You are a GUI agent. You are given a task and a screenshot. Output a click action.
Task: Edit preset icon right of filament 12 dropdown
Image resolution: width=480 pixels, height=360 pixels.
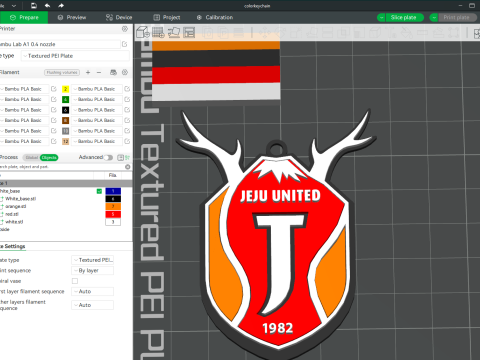click(x=127, y=141)
